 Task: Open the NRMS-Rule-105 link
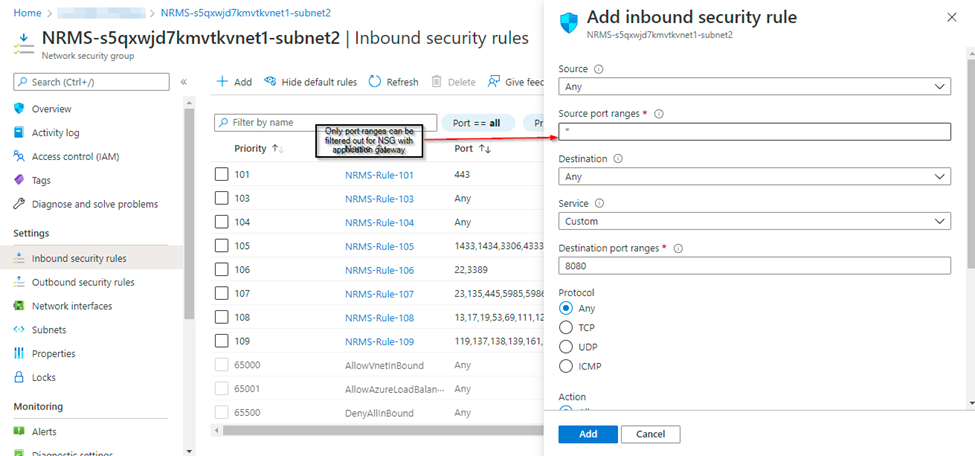point(379,246)
